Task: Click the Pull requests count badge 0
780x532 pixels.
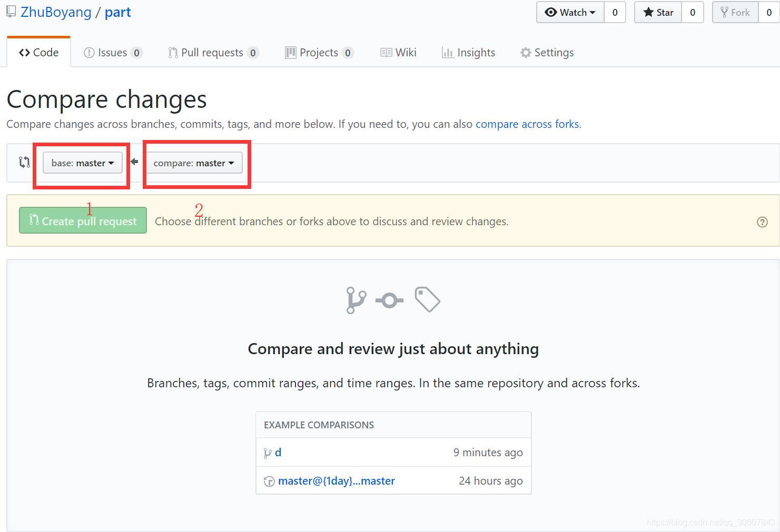Action: 253,53
